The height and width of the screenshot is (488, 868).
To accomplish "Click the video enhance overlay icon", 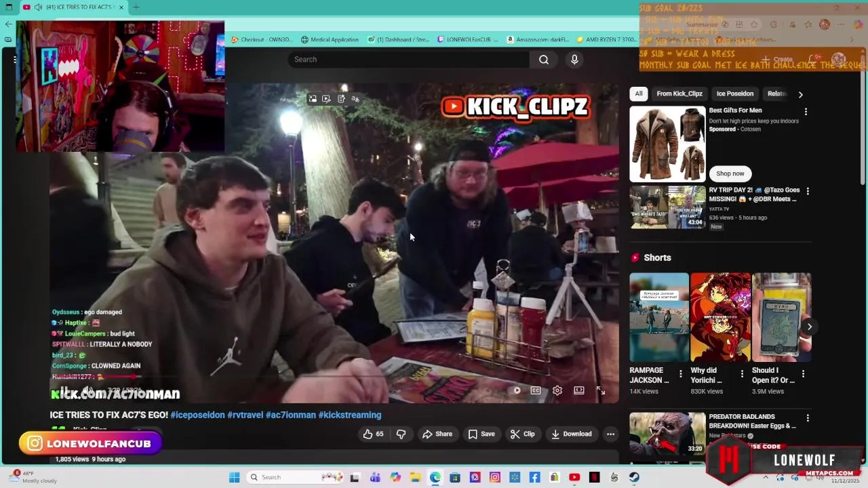I will pos(326,99).
